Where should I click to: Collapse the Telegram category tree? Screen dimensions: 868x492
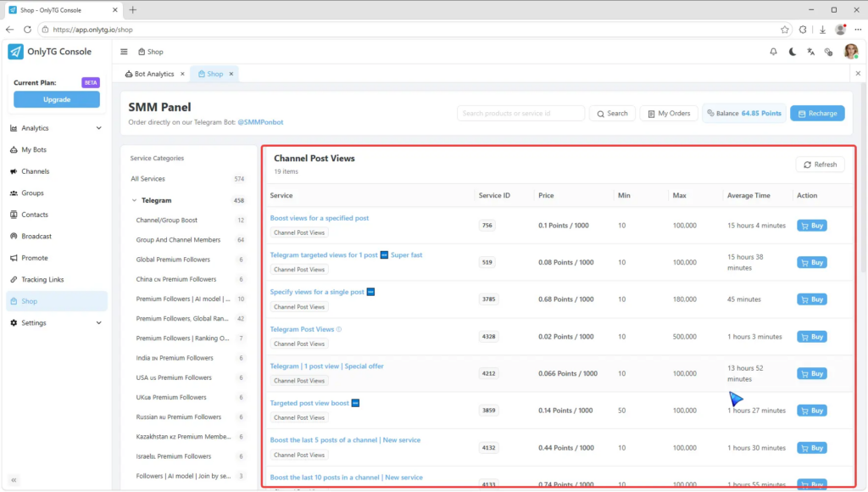click(134, 200)
